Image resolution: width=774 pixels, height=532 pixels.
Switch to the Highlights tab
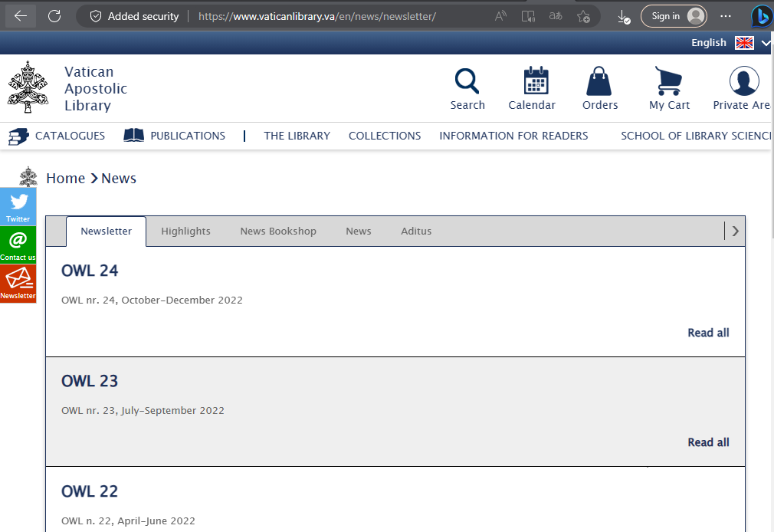pos(185,232)
